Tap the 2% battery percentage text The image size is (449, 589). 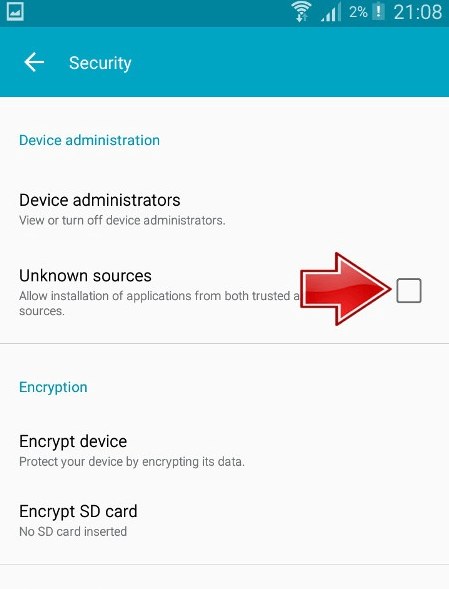coord(358,12)
